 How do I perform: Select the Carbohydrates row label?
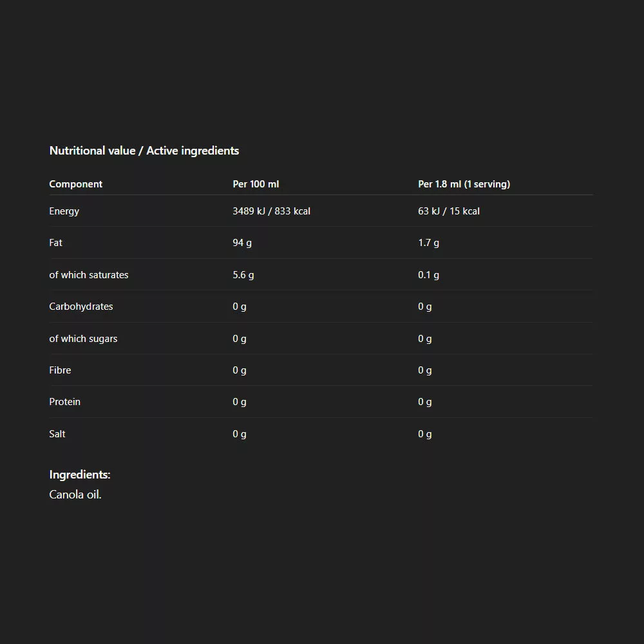pyautogui.click(x=80, y=307)
